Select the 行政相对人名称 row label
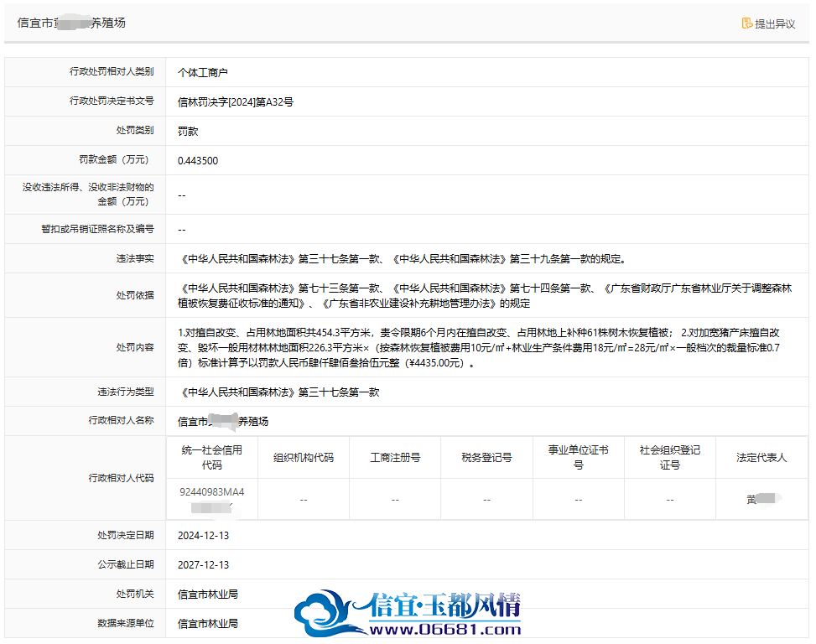This screenshot has width=816, height=644. coord(122,420)
